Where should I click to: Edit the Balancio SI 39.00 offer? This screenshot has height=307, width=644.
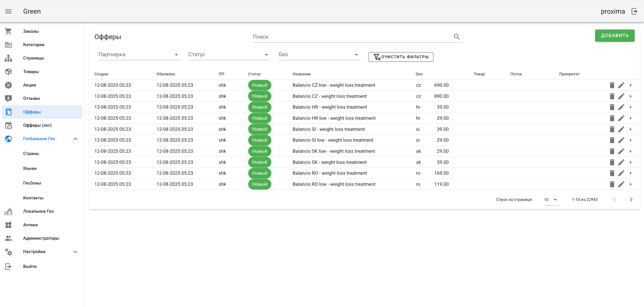(621, 129)
